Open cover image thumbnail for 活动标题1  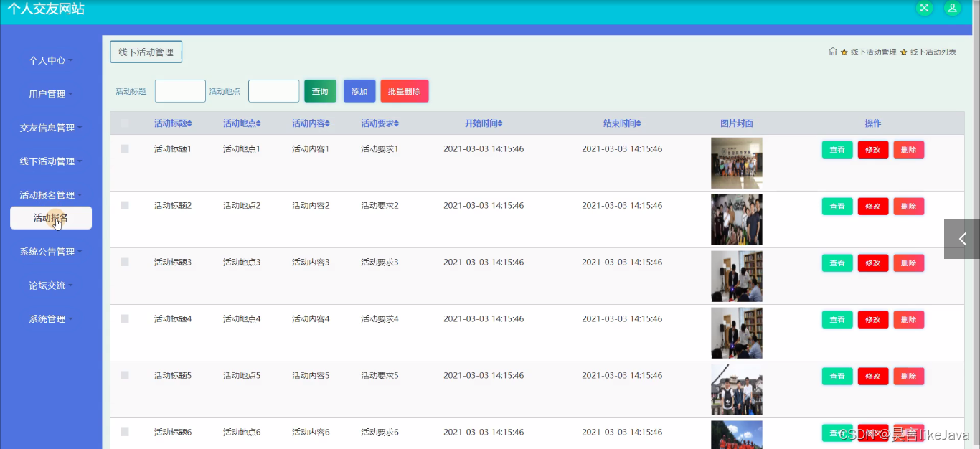pyautogui.click(x=737, y=163)
